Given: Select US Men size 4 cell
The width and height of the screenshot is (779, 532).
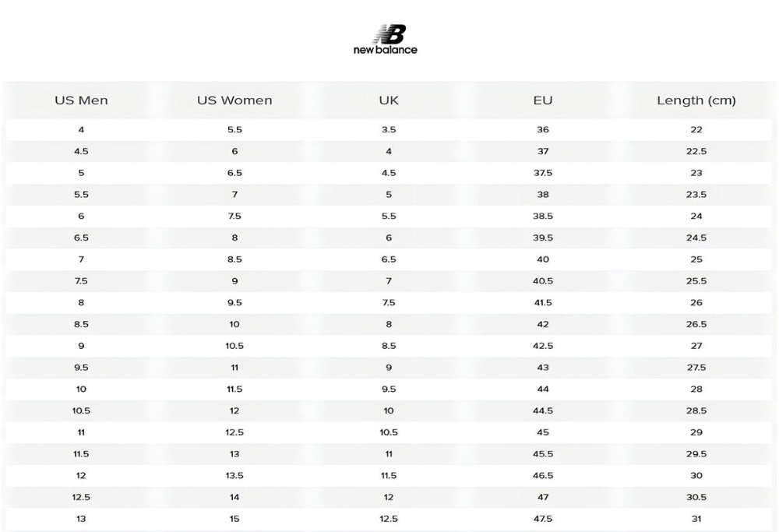Looking at the screenshot, I should tap(81, 129).
